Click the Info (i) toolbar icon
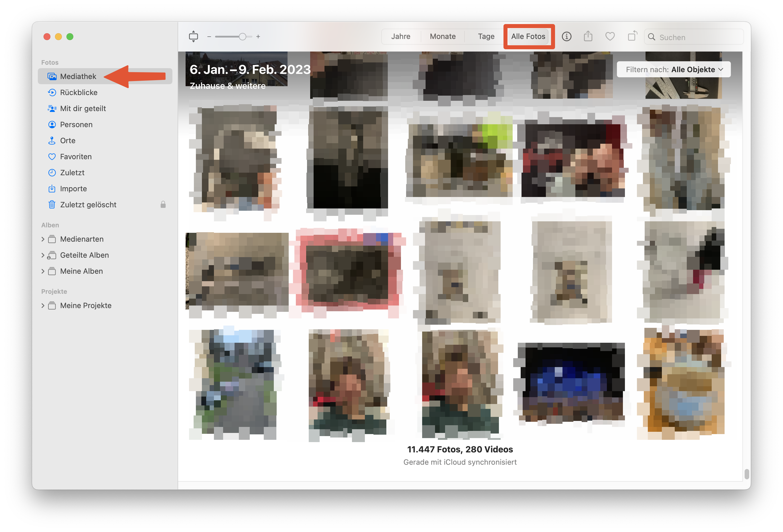The image size is (783, 532). (566, 36)
